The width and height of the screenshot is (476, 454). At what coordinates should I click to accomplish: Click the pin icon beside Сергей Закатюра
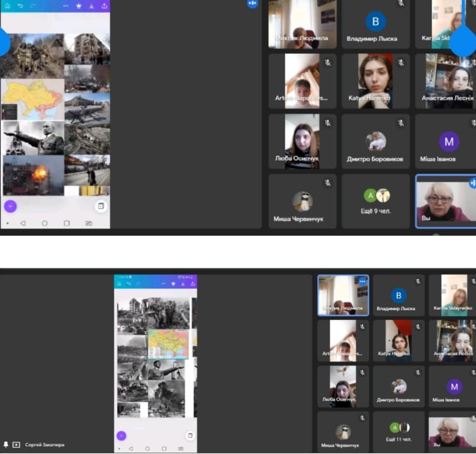point(6,444)
